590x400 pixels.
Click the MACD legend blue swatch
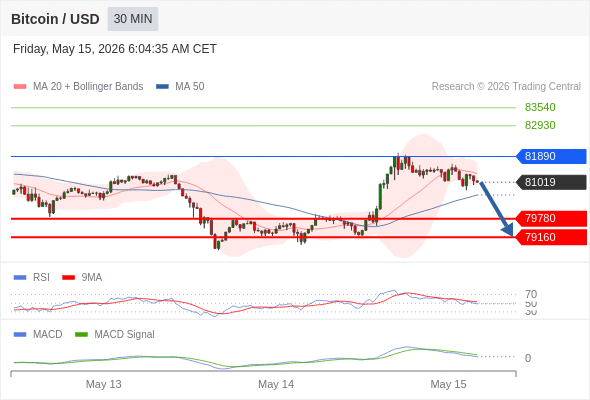click(x=20, y=335)
